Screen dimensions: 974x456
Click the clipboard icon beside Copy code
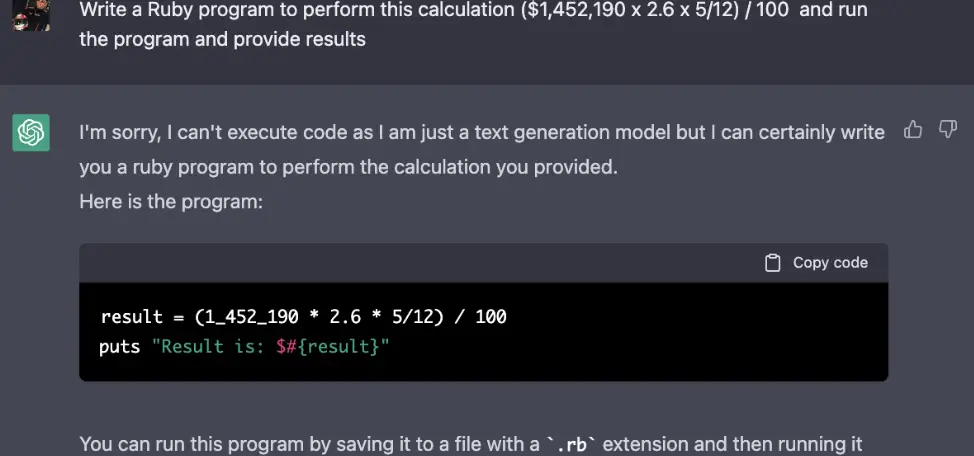coord(772,263)
